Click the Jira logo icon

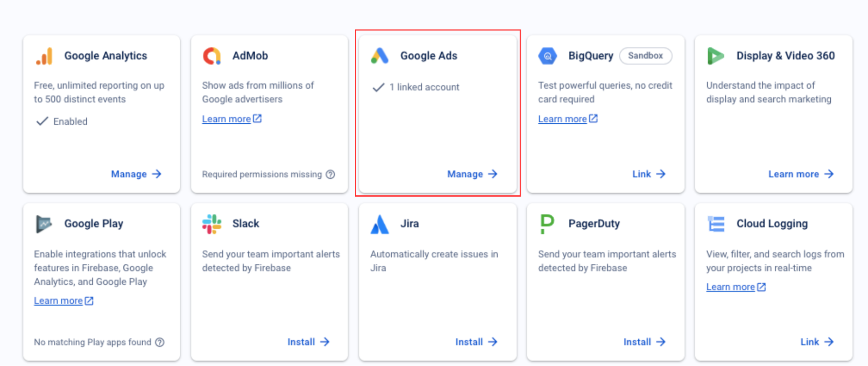pos(380,224)
